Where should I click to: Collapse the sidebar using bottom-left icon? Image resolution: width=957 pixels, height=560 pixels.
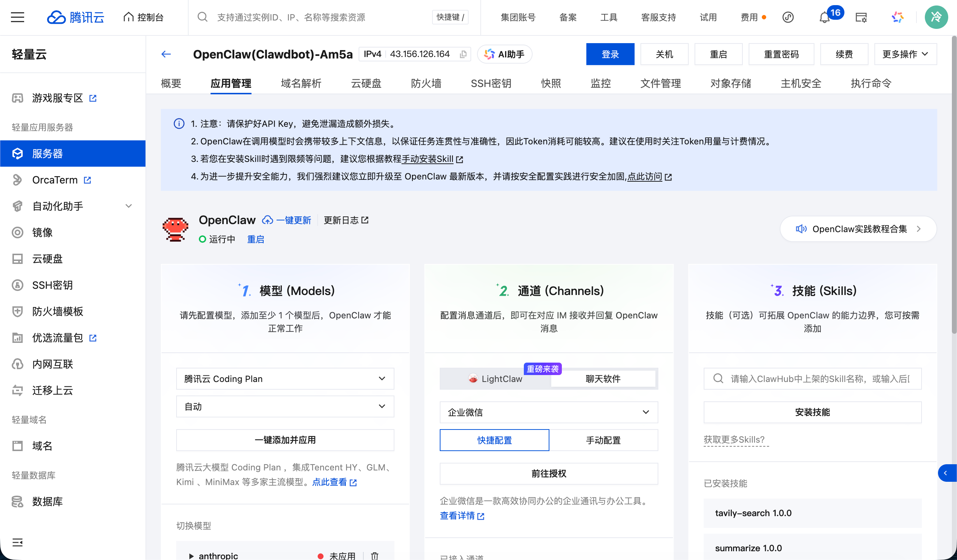click(x=18, y=542)
